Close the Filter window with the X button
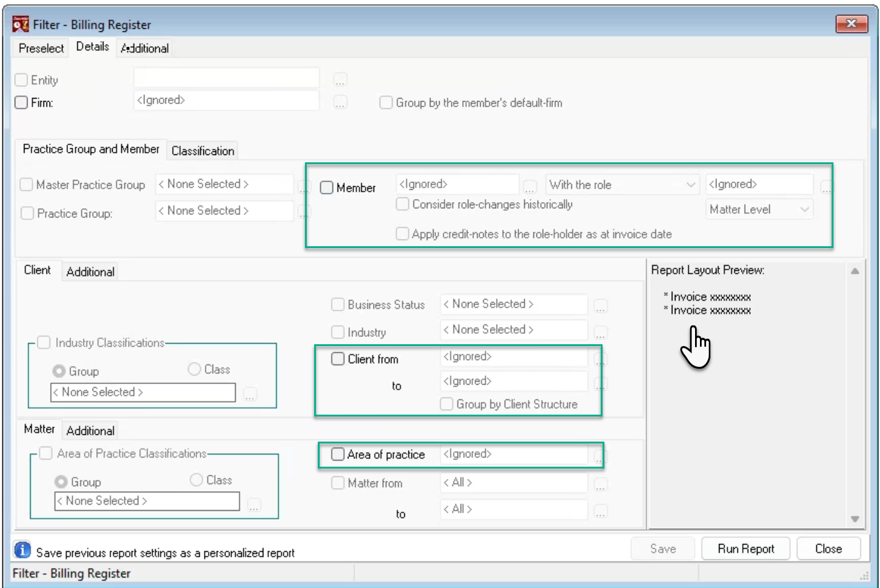 (851, 24)
